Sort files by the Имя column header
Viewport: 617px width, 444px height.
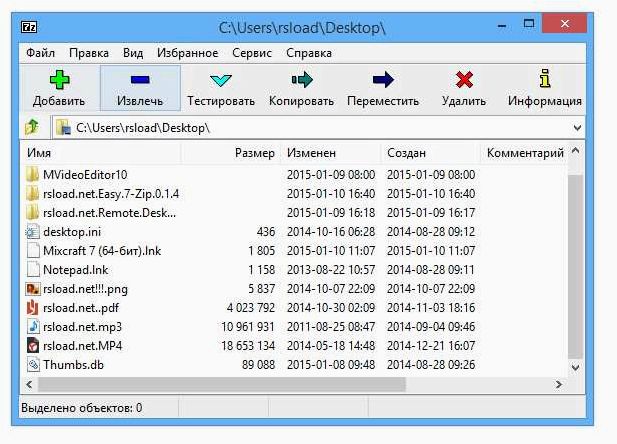(x=102, y=153)
